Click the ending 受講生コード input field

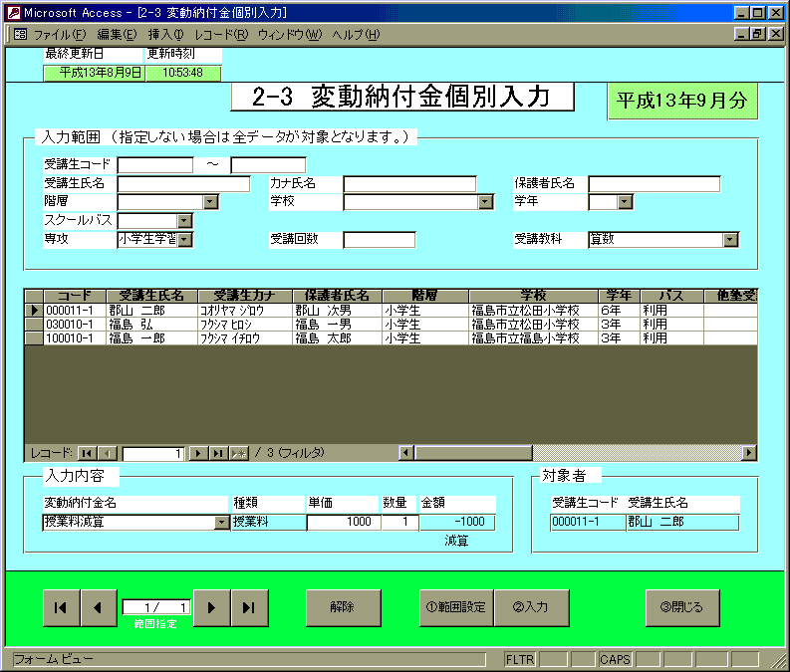click(x=268, y=164)
